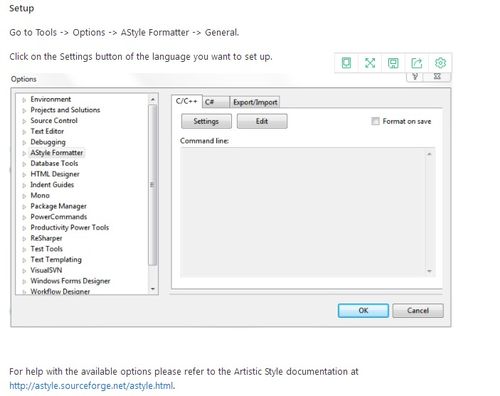This screenshot has width=500, height=396.
Task: Click the Options dialog help question mark
Action: click(x=415, y=76)
